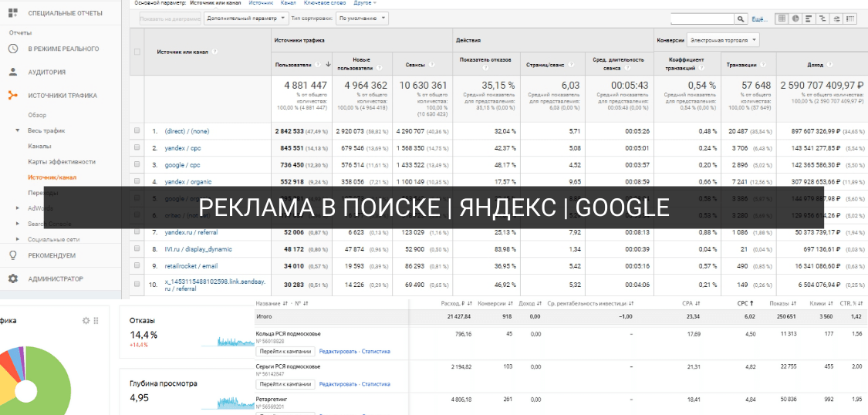Screen dimensions: 868x415
Task: Switch to performance bar view icon
Action: point(809,19)
